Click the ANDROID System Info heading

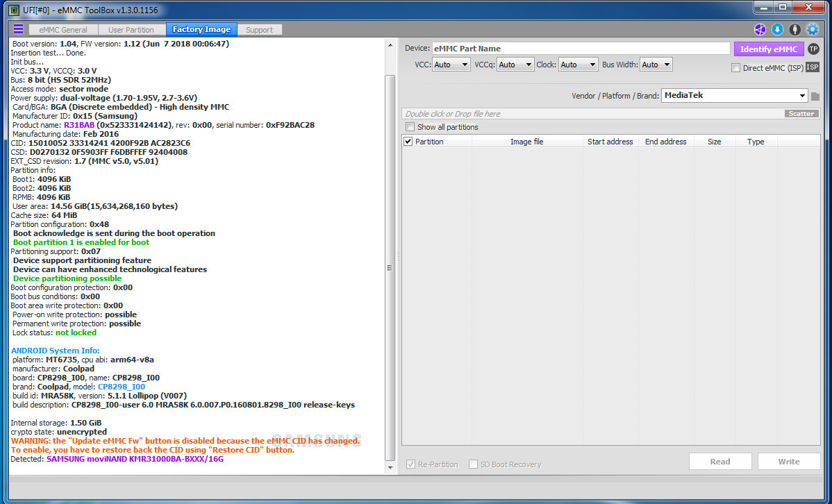click(55, 351)
